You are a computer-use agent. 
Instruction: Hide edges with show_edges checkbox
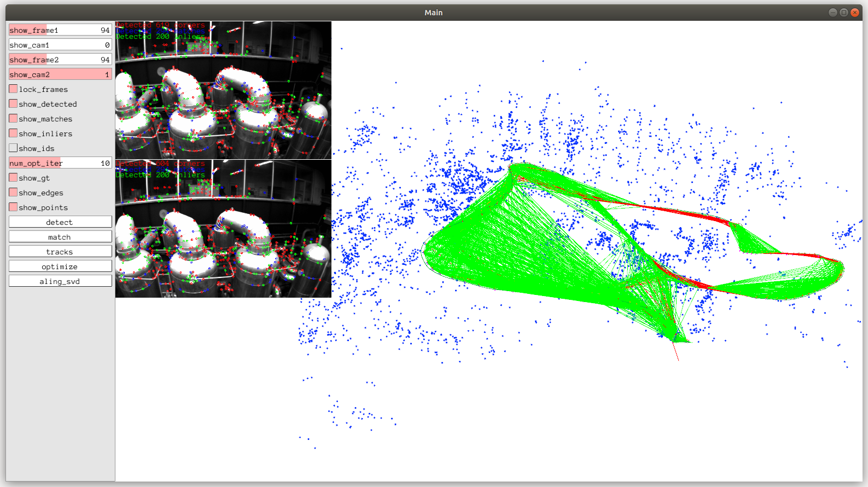coord(13,193)
